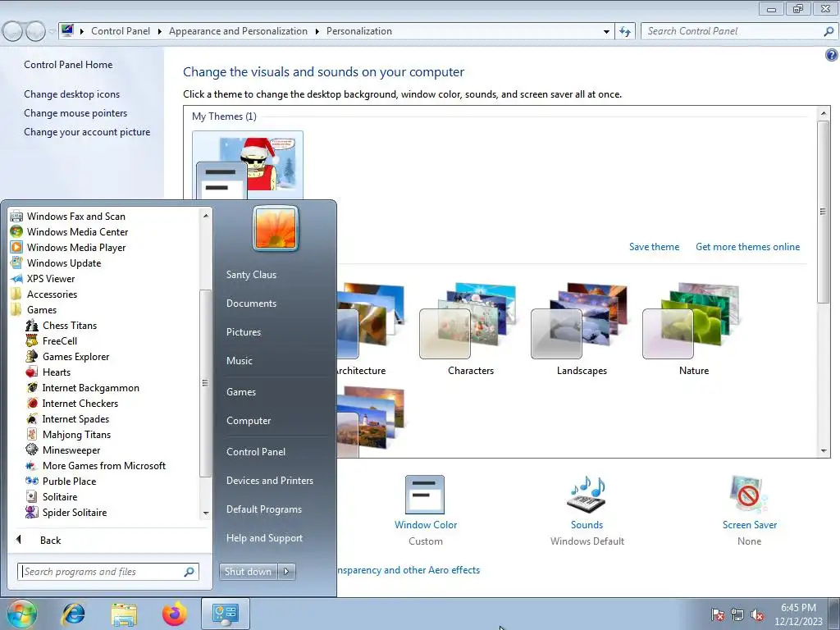Viewport: 840px width, 630px height.
Task: Click the Search programs and files box
Action: [x=107, y=572]
